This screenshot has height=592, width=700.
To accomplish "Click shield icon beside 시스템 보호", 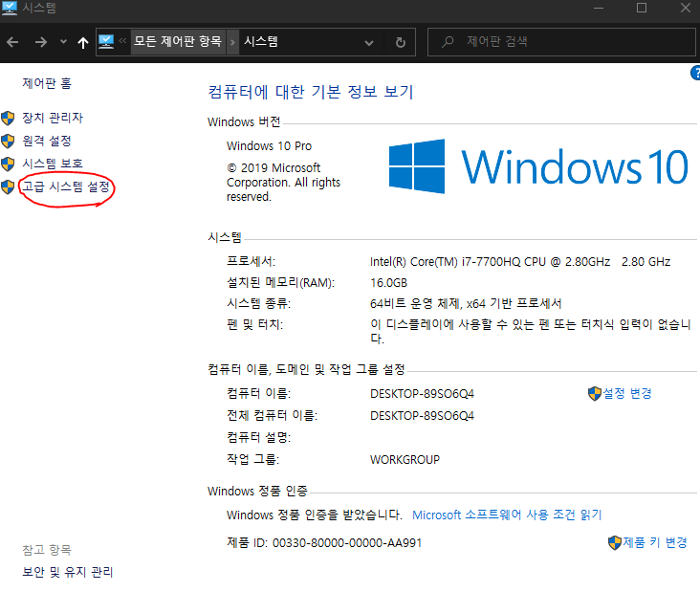I will (x=8, y=164).
